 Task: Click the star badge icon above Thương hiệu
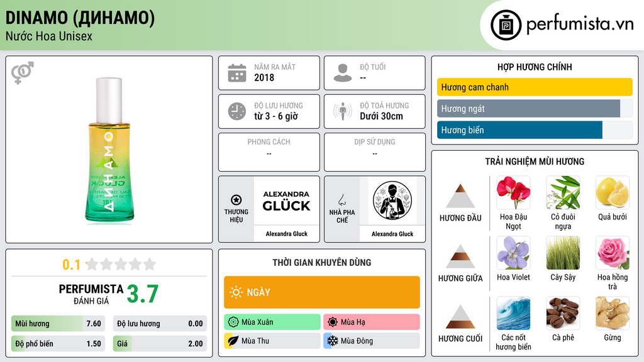click(x=236, y=200)
